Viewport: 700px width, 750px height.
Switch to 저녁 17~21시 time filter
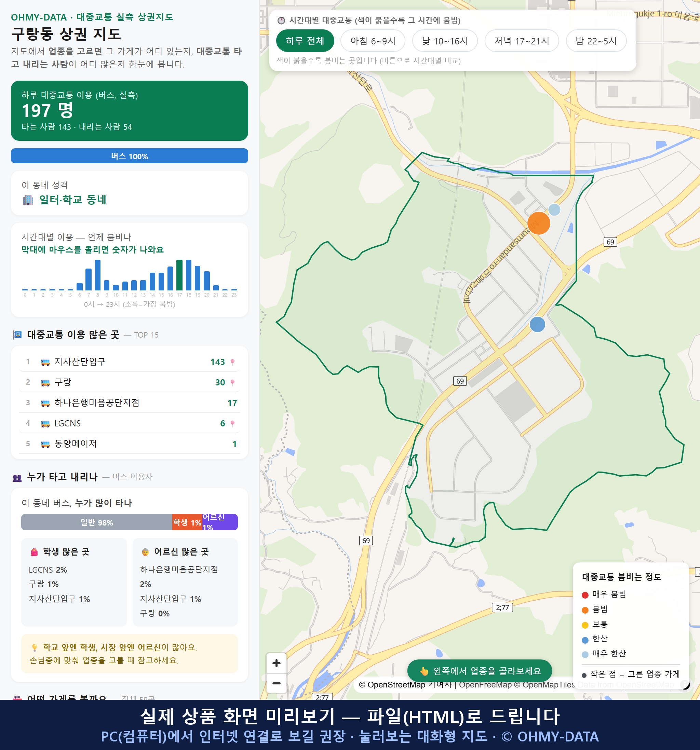tap(522, 41)
